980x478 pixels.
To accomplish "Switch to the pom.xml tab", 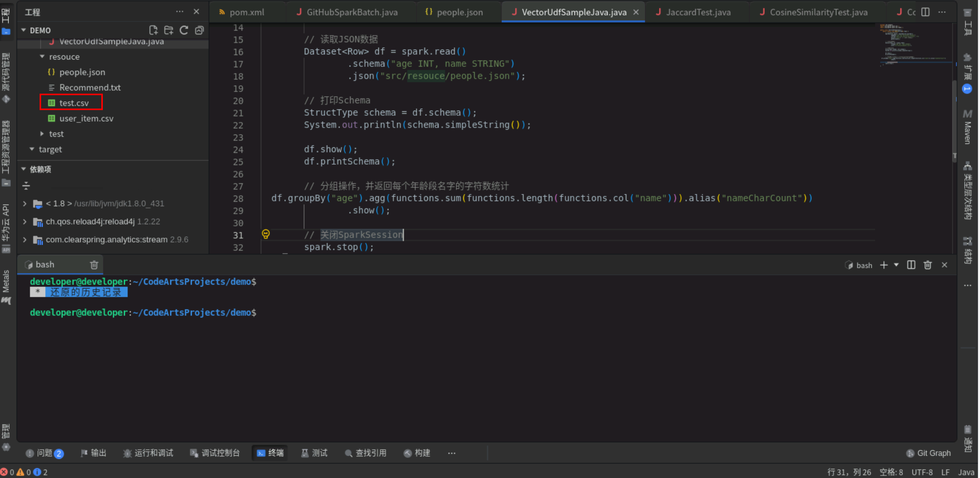I will [242, 12].
